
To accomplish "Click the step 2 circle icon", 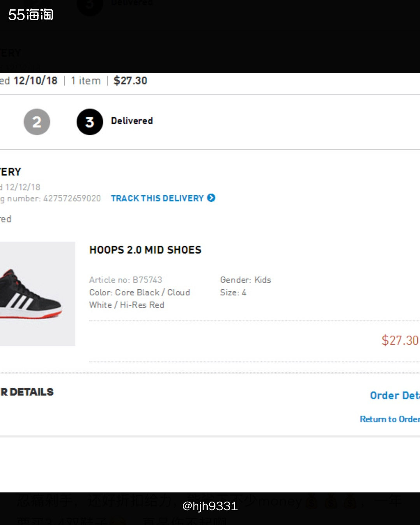I will tap(37, 122).
